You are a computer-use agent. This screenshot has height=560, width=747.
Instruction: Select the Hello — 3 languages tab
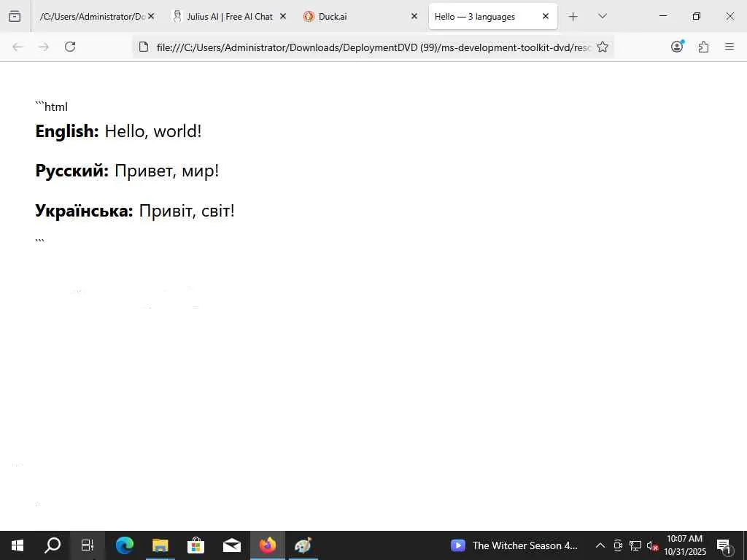pyautogui.click(x=492, y=16)
